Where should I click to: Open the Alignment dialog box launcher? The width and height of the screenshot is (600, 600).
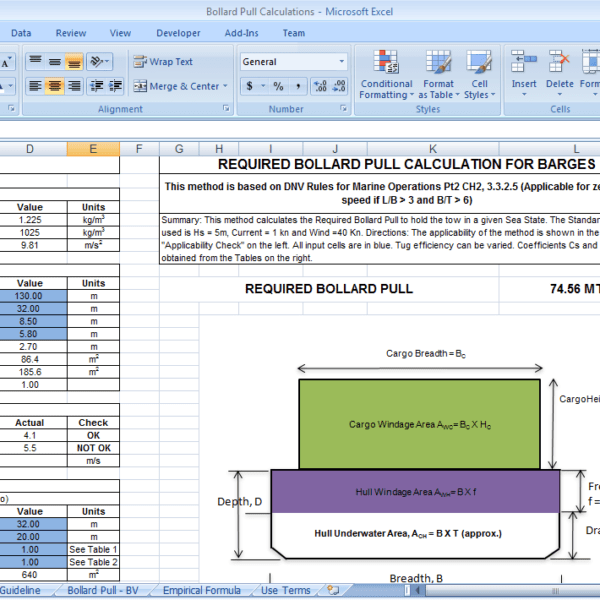pos(226,109)
